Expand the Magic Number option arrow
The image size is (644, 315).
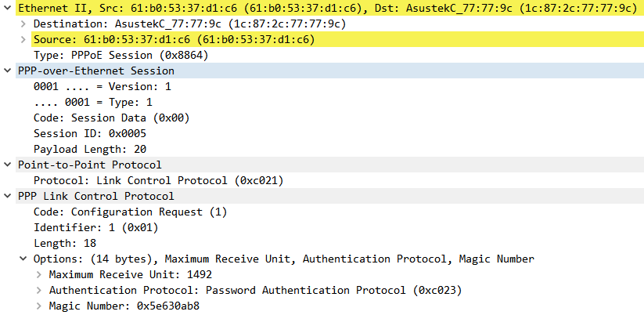(38, 306)
